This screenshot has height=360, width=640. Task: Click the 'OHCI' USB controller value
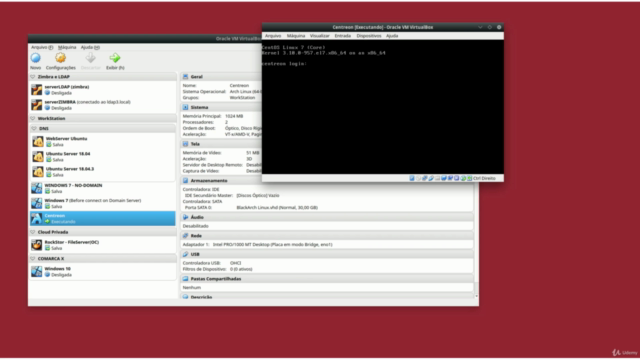pos(236,263)
